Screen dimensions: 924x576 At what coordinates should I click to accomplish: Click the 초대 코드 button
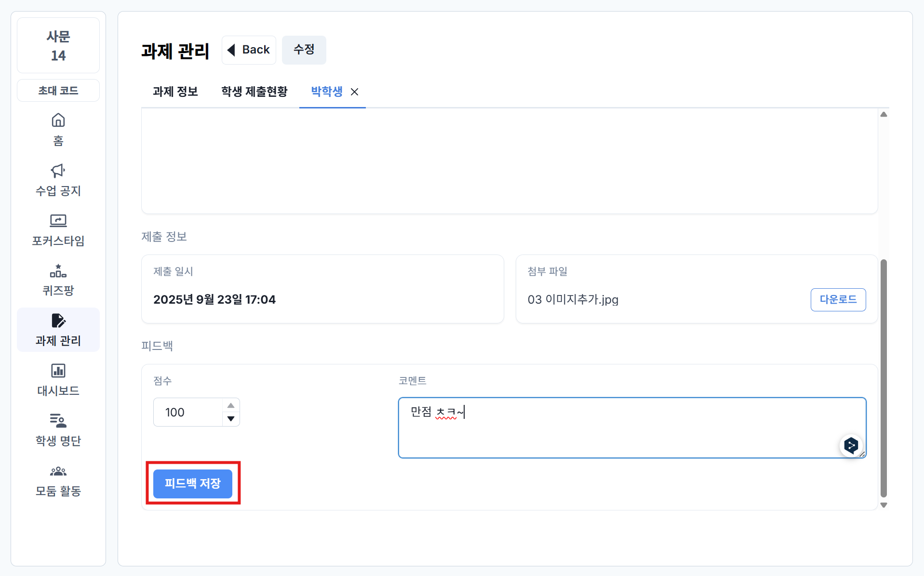(58, 91)
